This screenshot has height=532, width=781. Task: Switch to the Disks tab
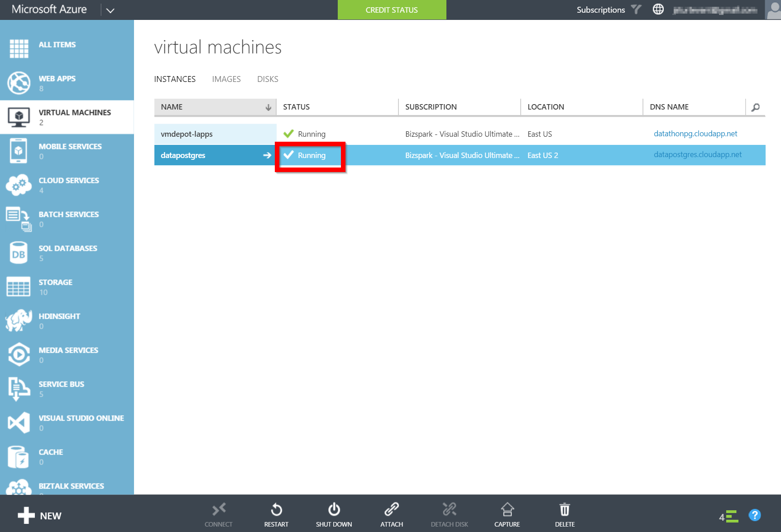268,79
